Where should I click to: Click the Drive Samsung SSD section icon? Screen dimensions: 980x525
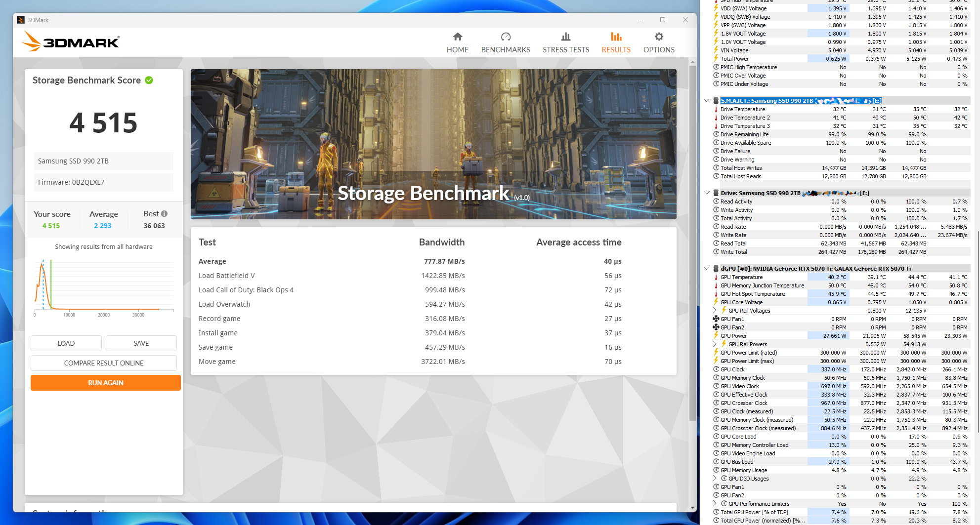[716, 193]
